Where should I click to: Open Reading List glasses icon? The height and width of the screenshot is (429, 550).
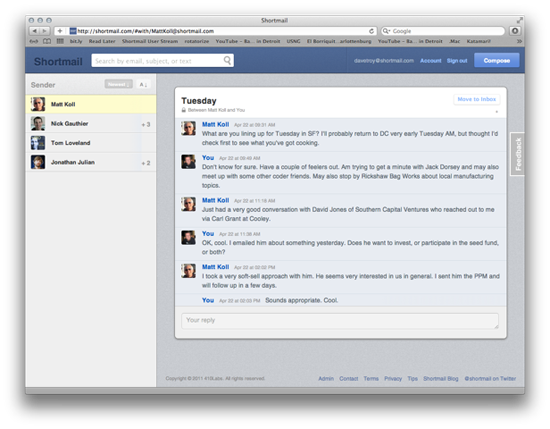coord(34,41)
